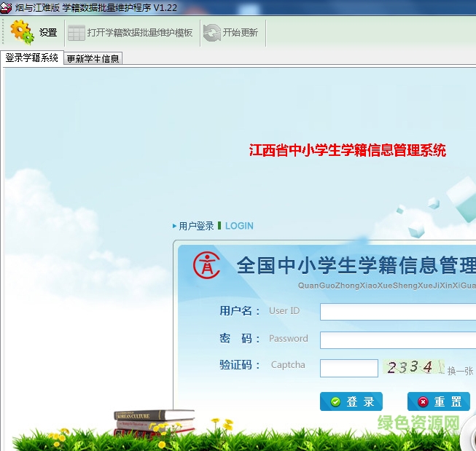Switch to the 登录学籍系统 tab

[32, 58]
